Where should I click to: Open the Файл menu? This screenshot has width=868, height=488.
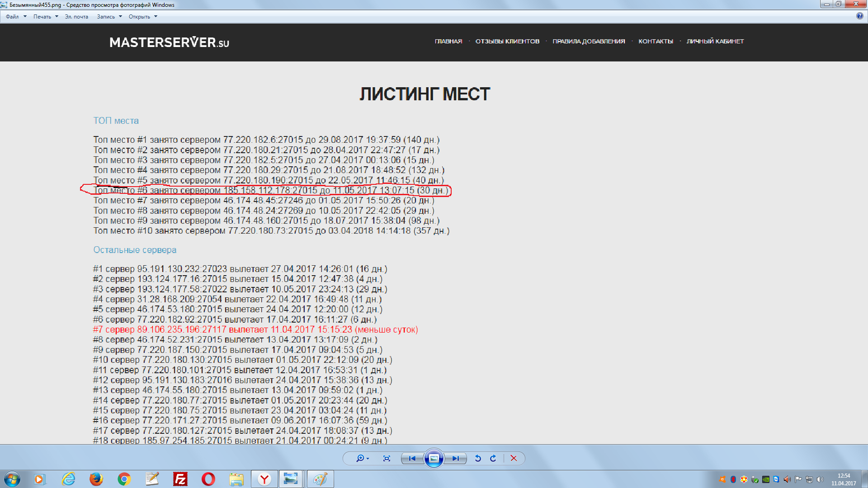pos(16,17)
